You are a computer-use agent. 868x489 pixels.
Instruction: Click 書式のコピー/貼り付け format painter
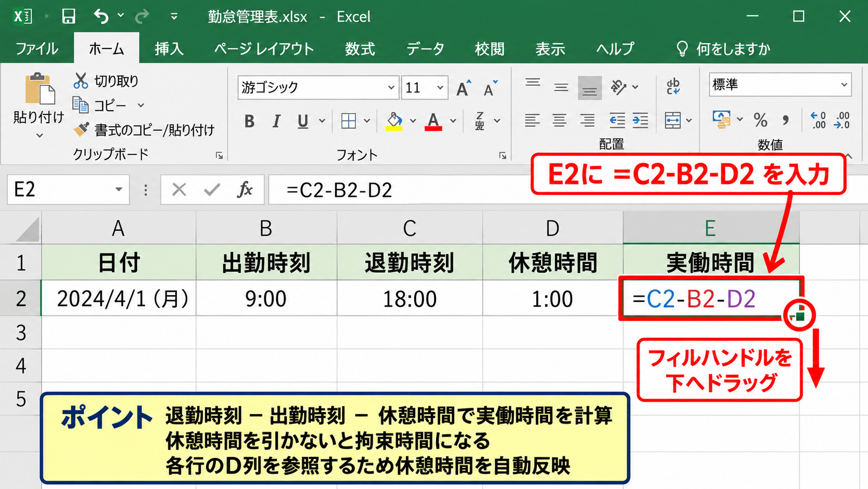[x=144, y=130]
